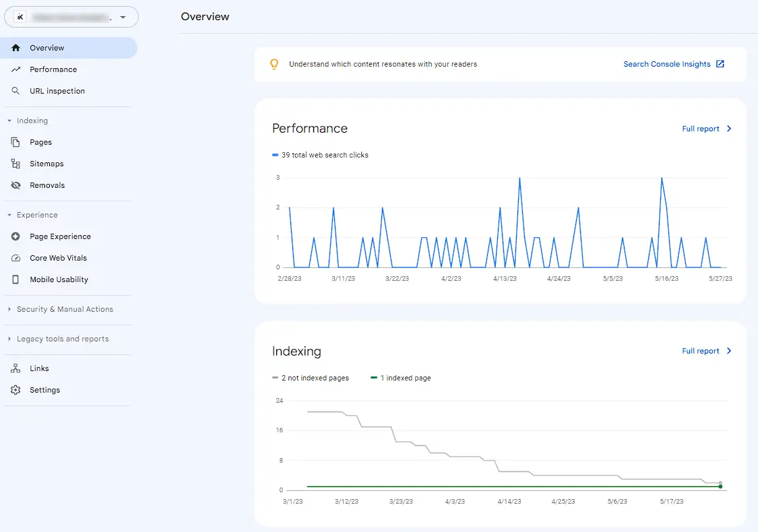The height and width of the screenshot is (532, 758).
Task: Open the Performance Full report link
Action: coord(701,129)
